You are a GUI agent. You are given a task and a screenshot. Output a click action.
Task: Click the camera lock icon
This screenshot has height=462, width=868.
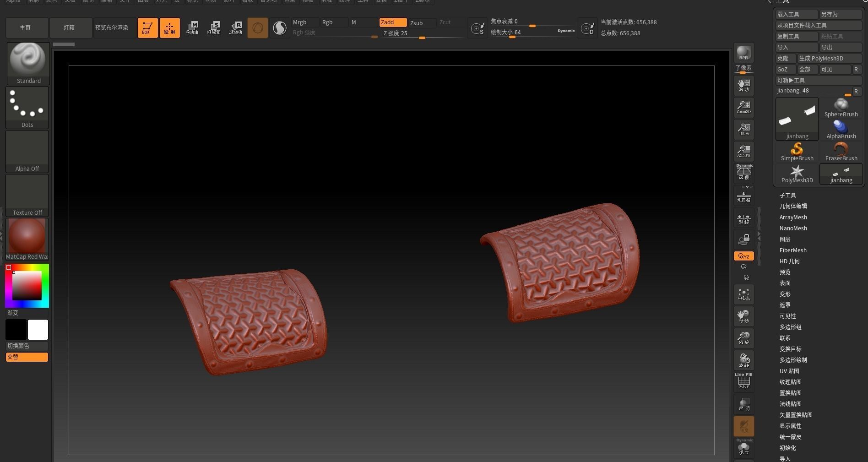pos(743,239)
